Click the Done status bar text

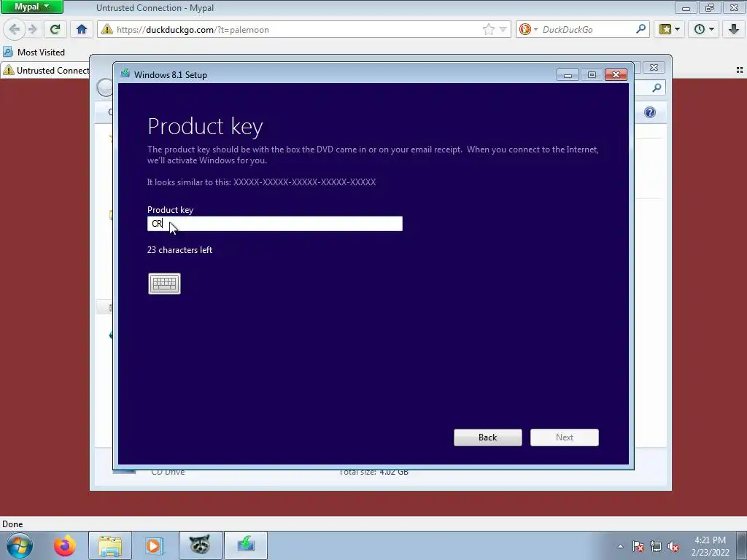12,524
